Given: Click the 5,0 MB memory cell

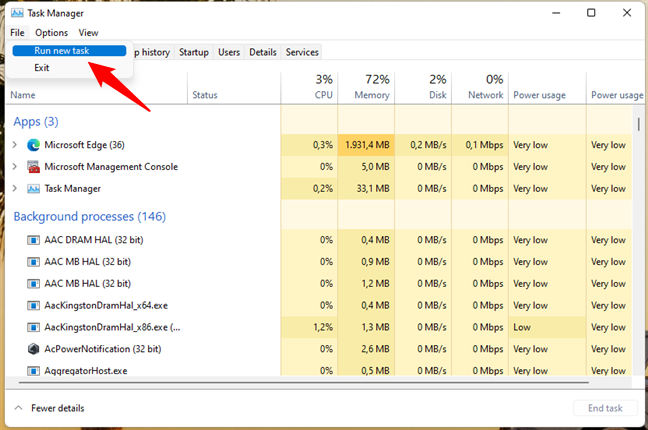Looking at the screenshot, I should (366, 167).
